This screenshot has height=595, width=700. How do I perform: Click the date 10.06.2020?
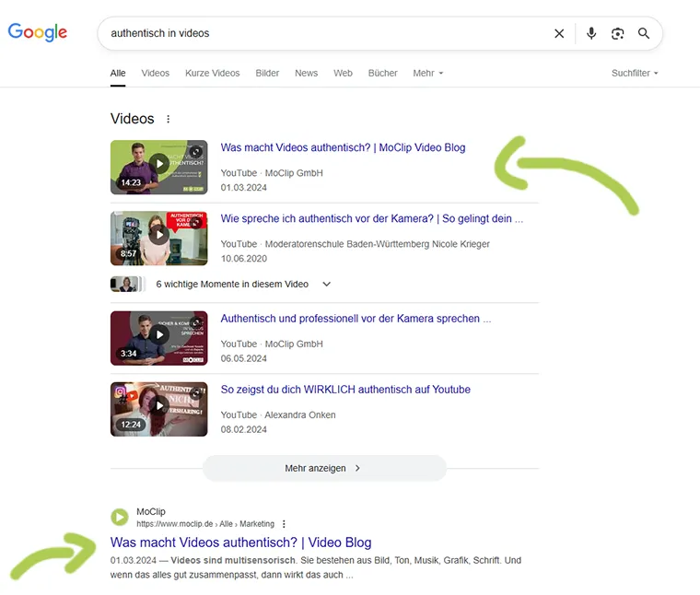[x=244, y=259]
